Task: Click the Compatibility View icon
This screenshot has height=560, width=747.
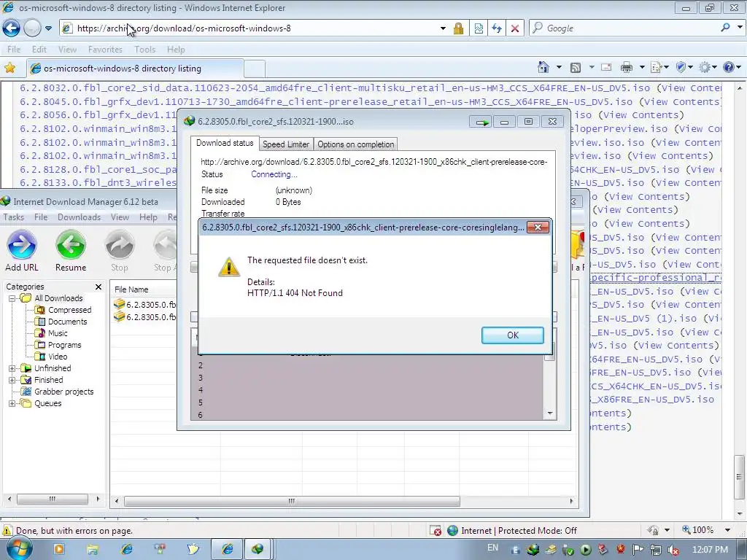Action: pyautogui.click(x=479, y=28)
